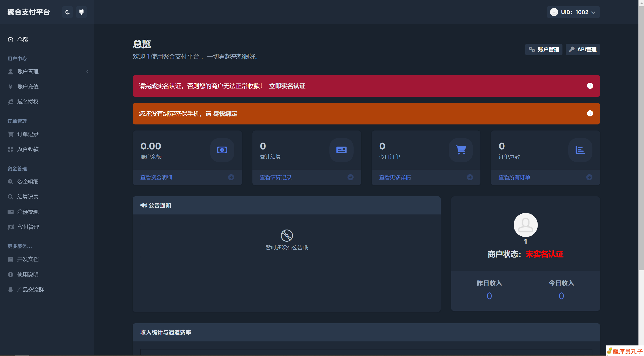Screen dimensions: 644x356
Task: Click the card icon beside 余额提现
Action: (x=11, y=212)
